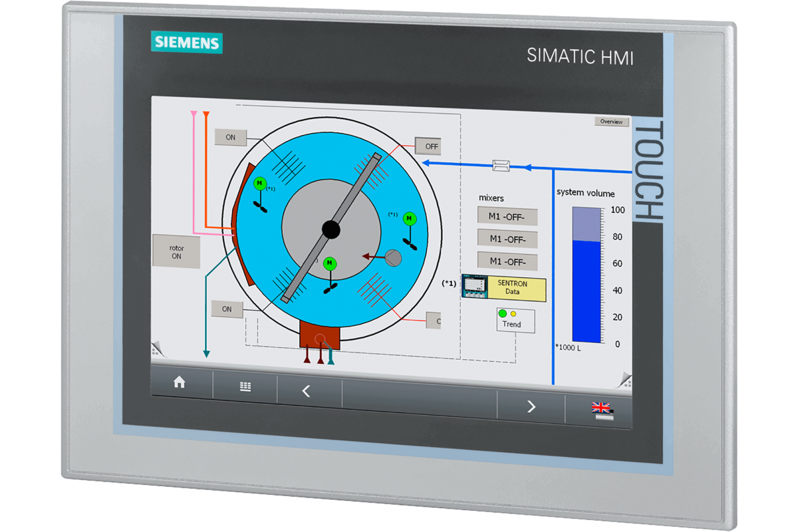Toggle the top M1 -OFF- mixer switch

coord(507,216)
